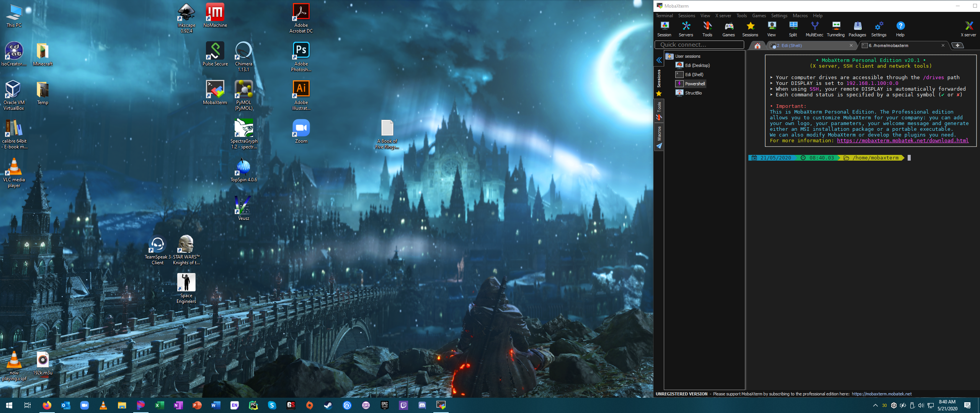Collapse the sidebar with double chevron arrow

(659, 60)
